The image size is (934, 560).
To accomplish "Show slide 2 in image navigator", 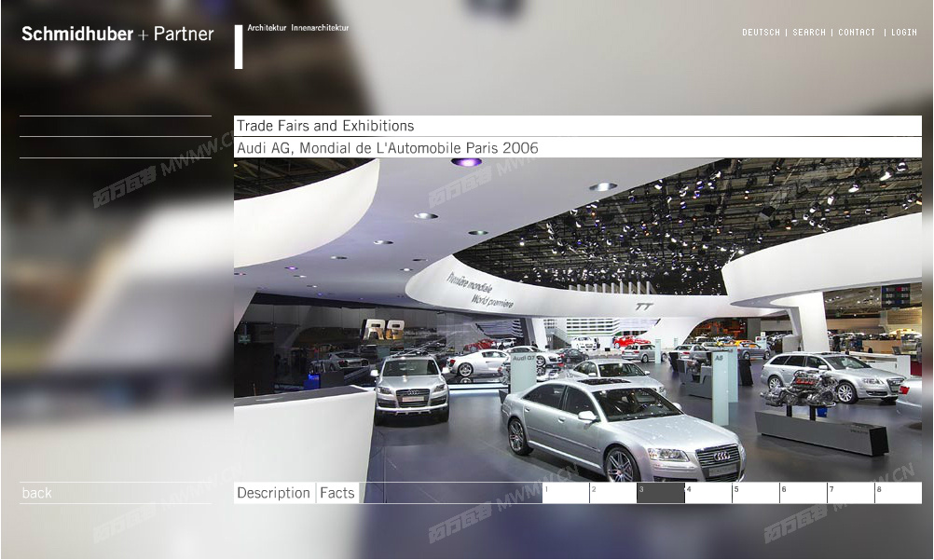I will coord(613,493).
